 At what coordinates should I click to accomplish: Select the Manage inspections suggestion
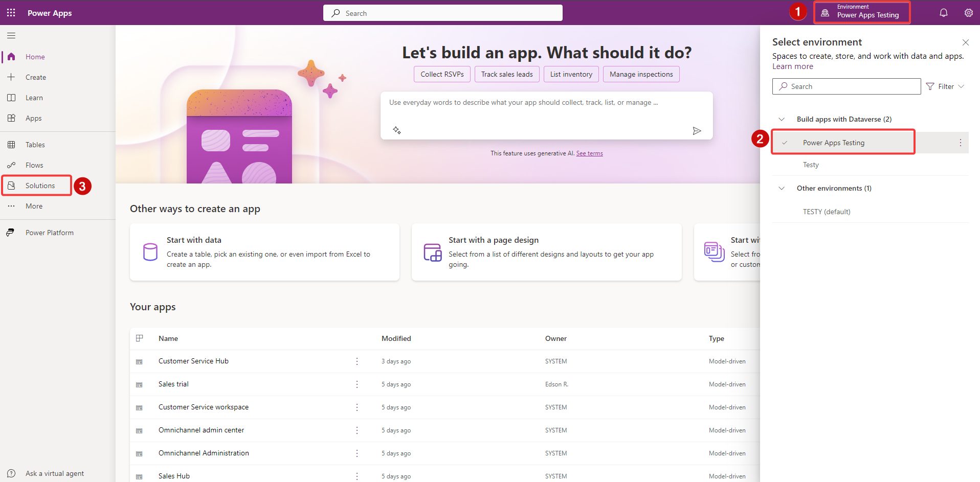tap(641, 74)
